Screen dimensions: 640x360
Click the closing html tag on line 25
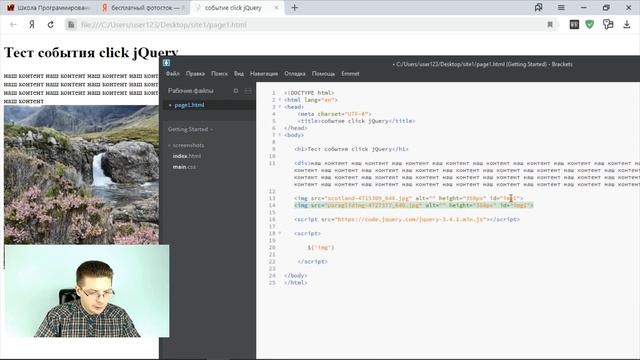pos(296,282)
